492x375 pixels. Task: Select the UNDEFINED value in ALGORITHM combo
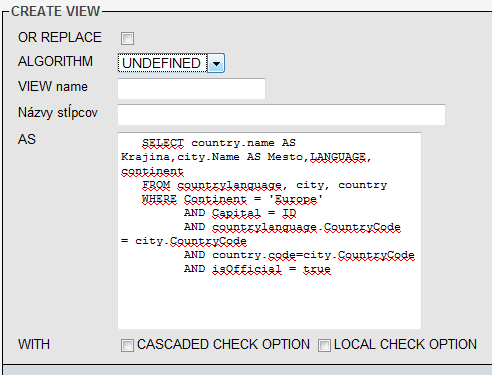pos(162,63)
